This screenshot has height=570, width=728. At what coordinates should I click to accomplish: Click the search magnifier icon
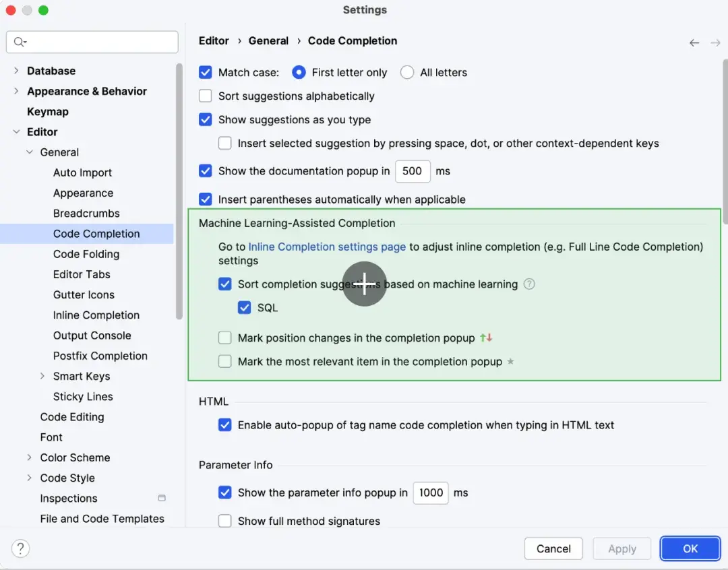coord(19,42)
